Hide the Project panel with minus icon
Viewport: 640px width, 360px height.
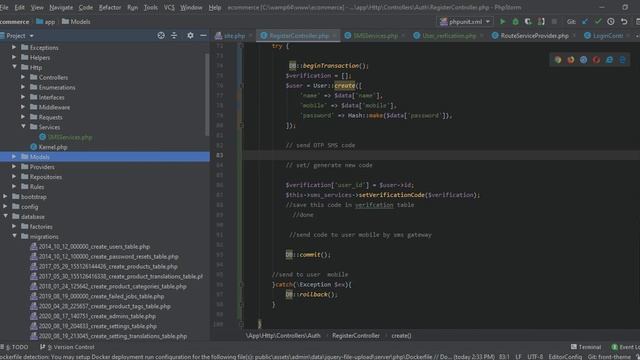point(203,36)
